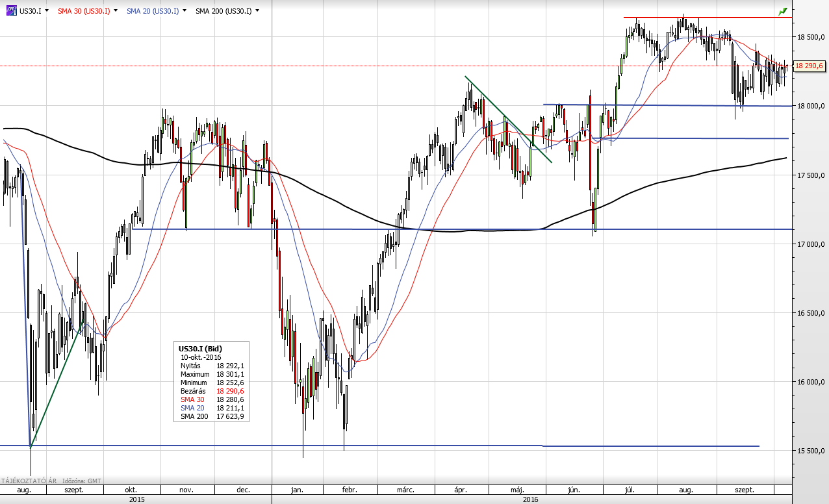Click the Maximum 18 301,1 row

[212, 374]
